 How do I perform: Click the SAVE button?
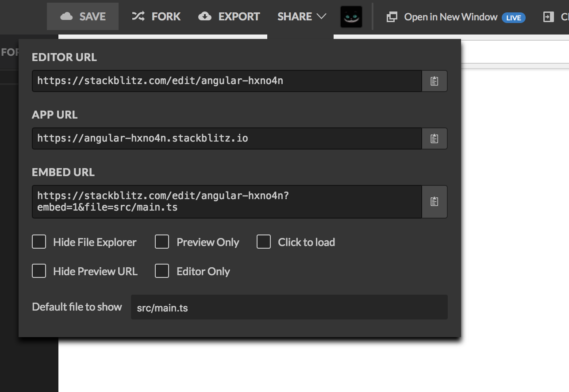tap(83, 17)
